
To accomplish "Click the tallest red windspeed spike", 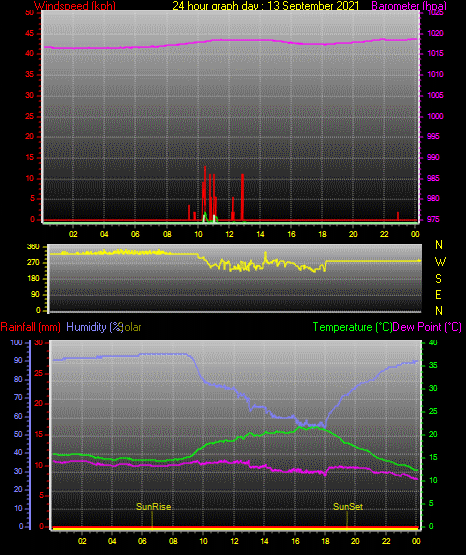I will [205, 193].
